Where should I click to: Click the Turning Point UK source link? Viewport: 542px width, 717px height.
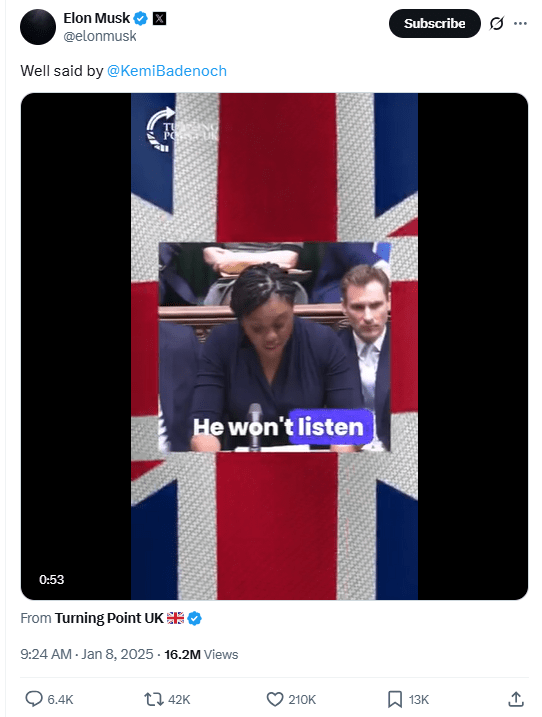click(x=109, y=618)
